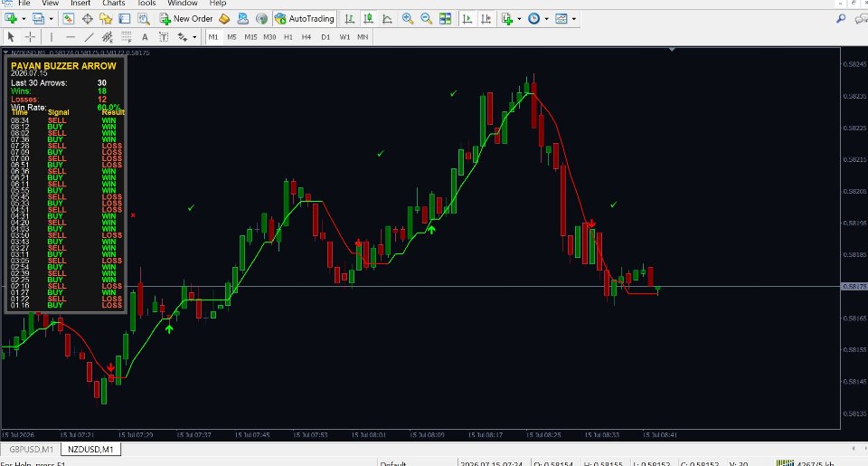868x466 pixels.
Task: Expand the arrows objects dropdown
Action: [x=194, y=38]
